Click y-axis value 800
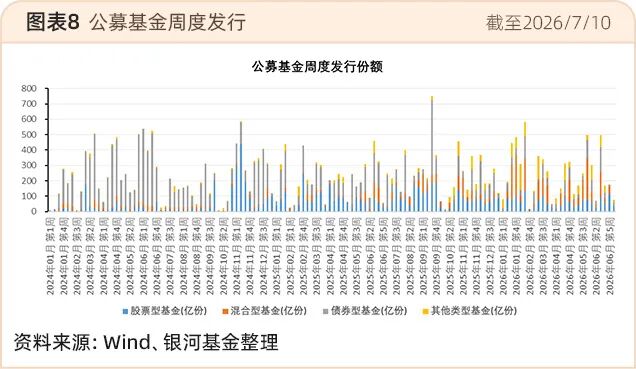 point(29,88)
